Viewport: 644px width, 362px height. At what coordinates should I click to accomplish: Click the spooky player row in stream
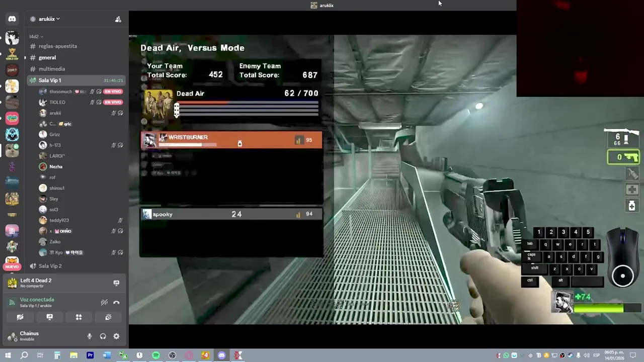point(231,214)
